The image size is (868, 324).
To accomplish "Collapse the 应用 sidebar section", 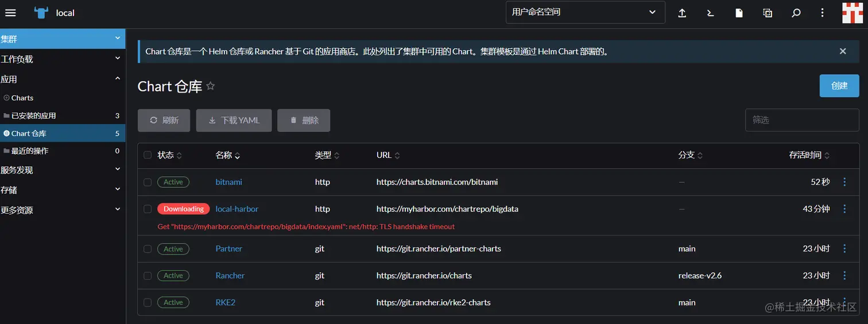I will pyautogui.click(x=63, y=79).
